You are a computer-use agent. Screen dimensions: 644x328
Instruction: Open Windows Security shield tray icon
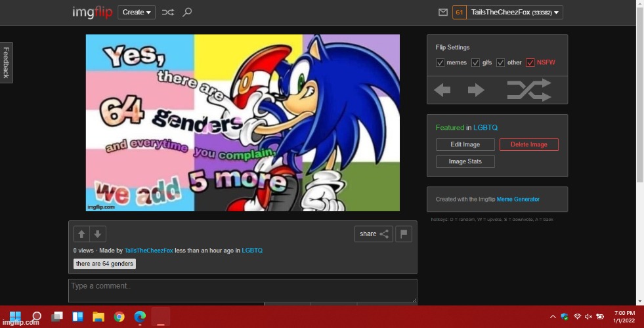click(x=565, y=316)
